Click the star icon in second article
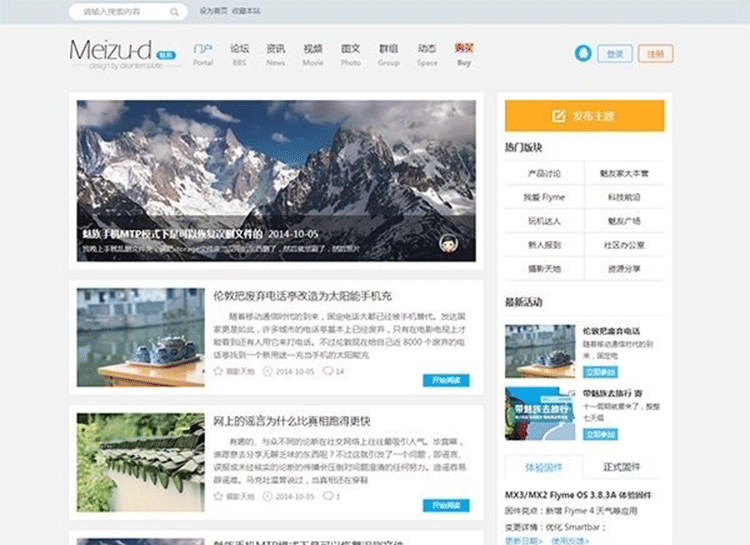Image resolution: width=750 pixels, height=545 pixels. [x=219, y=497]
